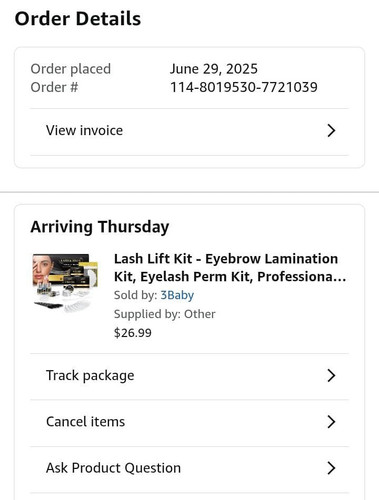
Task: Visit the 3Baby seller page link
Action: [x=177, y=295]
